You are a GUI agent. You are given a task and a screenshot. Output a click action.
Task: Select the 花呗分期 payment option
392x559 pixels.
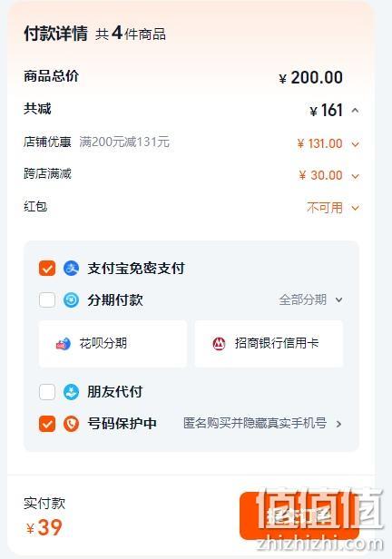(113, 344)
